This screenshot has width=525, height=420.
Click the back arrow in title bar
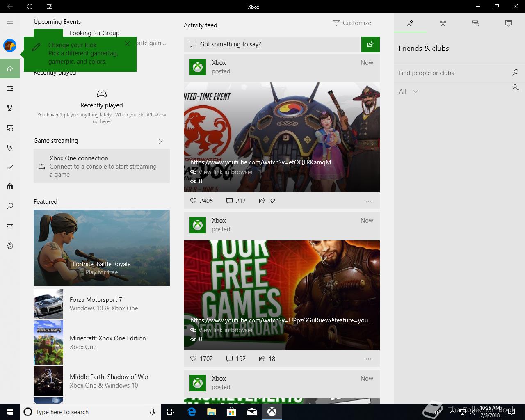click(10, 7)
